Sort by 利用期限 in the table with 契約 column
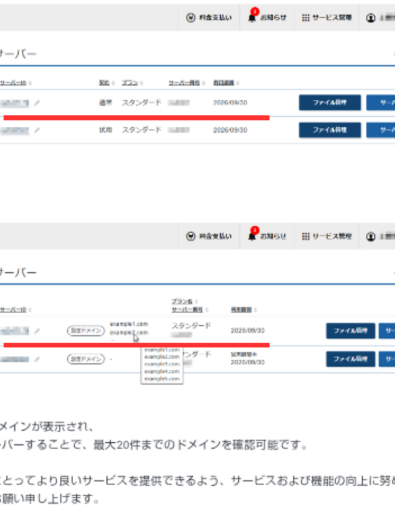The height and width of the screenshot is (532, 395). point(226,83)
